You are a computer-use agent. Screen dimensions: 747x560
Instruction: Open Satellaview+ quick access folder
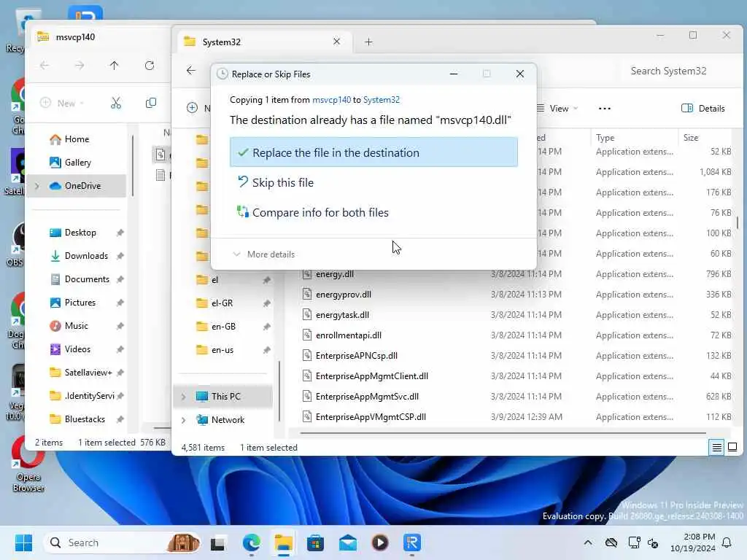[x=88, y=373]
